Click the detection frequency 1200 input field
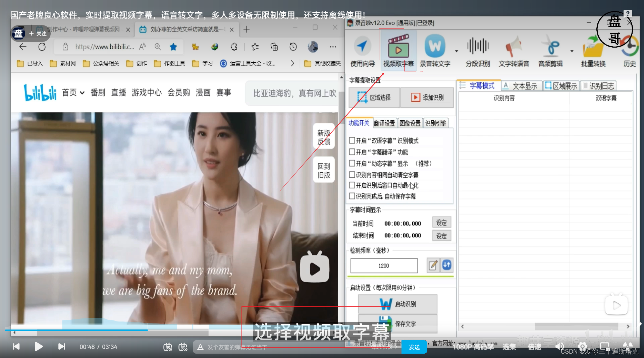Image resolution: width=644 pixels, height=358 pixels. coord(384,265)
